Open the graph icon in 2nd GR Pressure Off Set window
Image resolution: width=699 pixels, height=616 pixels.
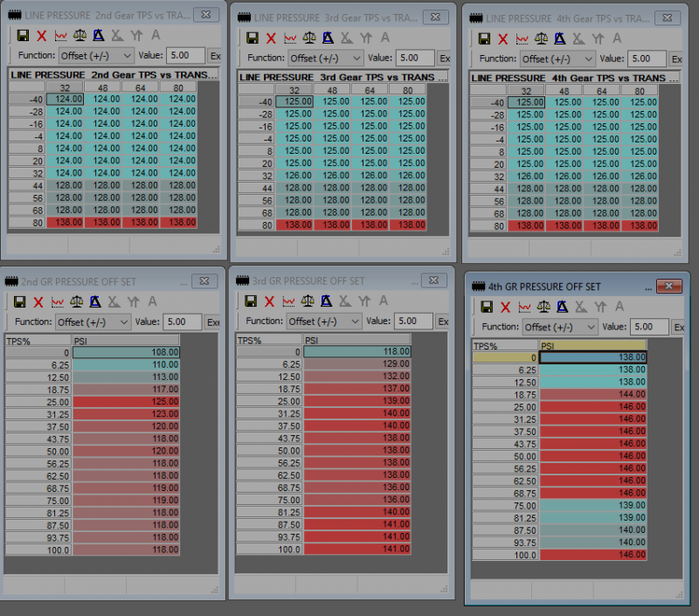point(59,301)
